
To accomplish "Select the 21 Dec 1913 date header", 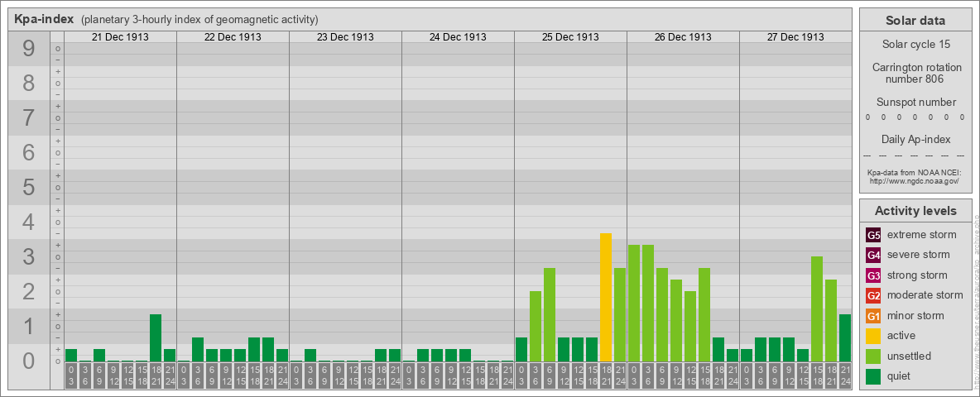I will point(120,37).
